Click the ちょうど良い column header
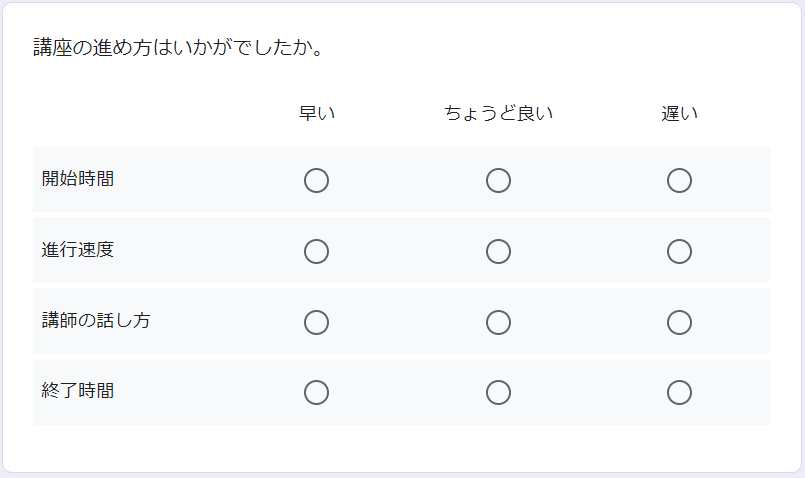805x478 pixels. (x=498, y=113)
